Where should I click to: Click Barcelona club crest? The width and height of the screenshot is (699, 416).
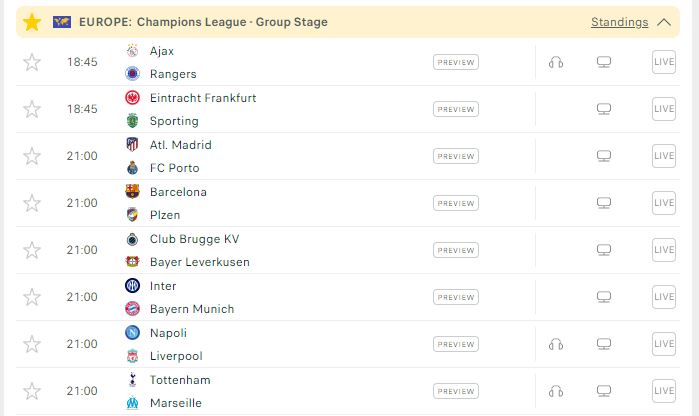point(132,192)
